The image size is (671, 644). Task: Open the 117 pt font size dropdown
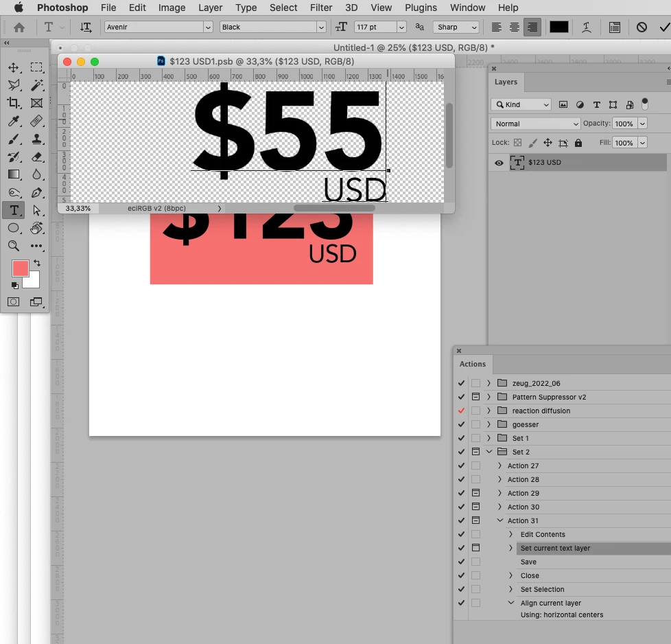coord(401,27)
